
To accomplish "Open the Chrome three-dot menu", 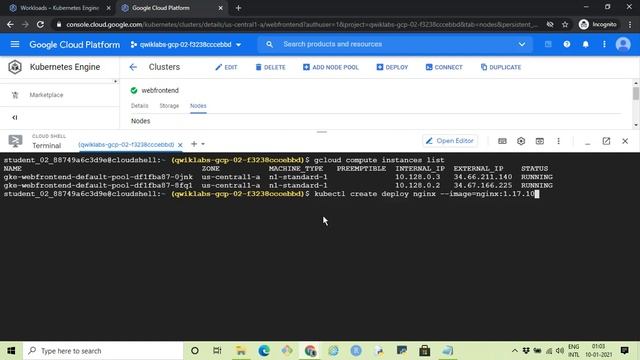I will 630,24.
